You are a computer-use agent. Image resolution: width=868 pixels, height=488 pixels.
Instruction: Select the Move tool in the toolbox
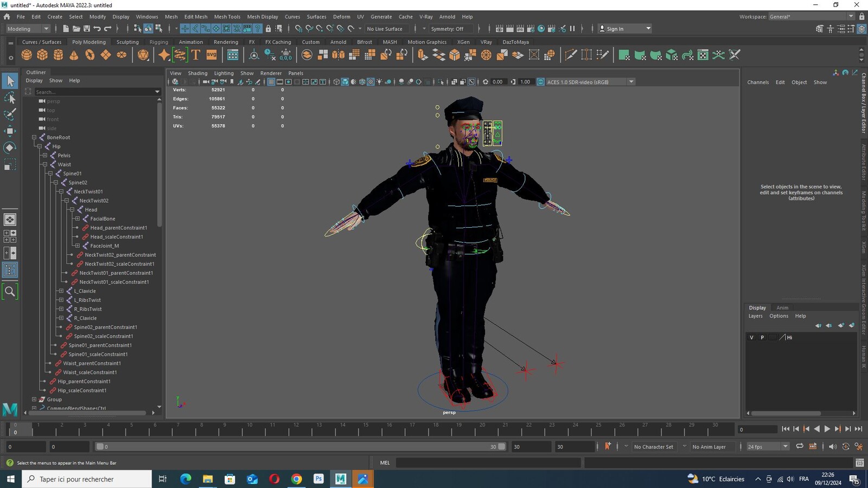pyautogui.click(x=10, y=131)
